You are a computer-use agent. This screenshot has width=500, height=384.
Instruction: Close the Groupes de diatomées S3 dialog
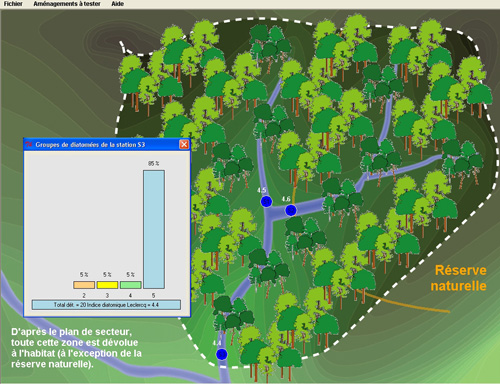[x=184, y=144]
